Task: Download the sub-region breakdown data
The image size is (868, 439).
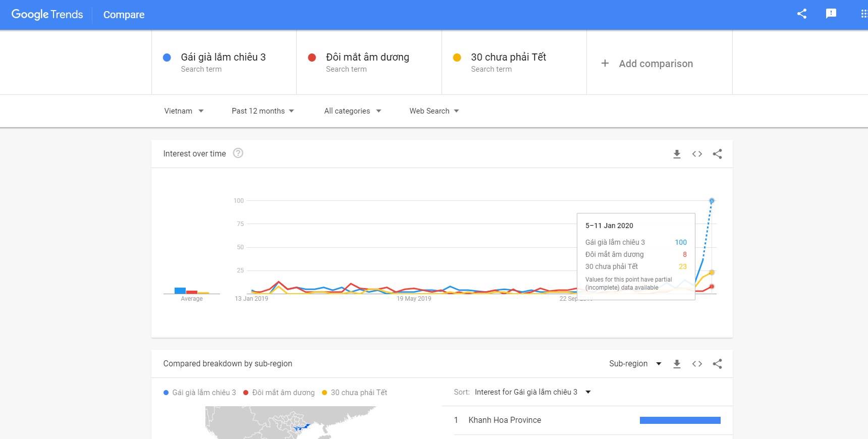Action: point(677,364)
